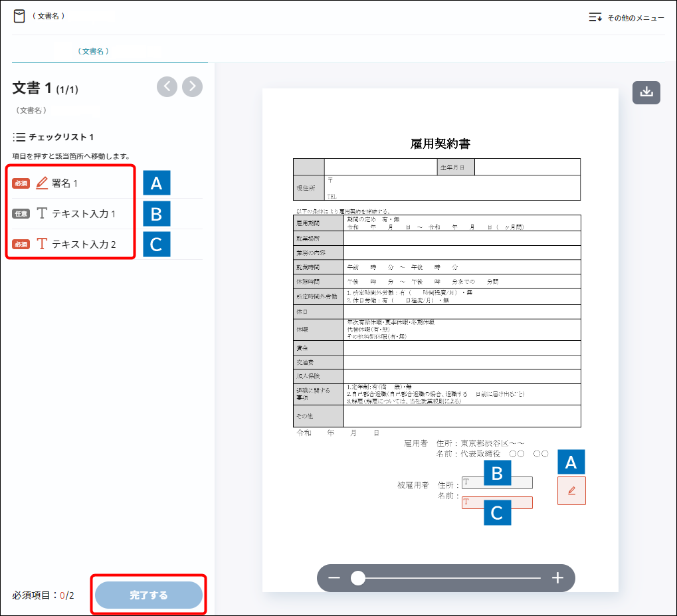This screenshot has height=616, width=677.
Task: Go to next document with right arrow
Action: coord(193,86)
